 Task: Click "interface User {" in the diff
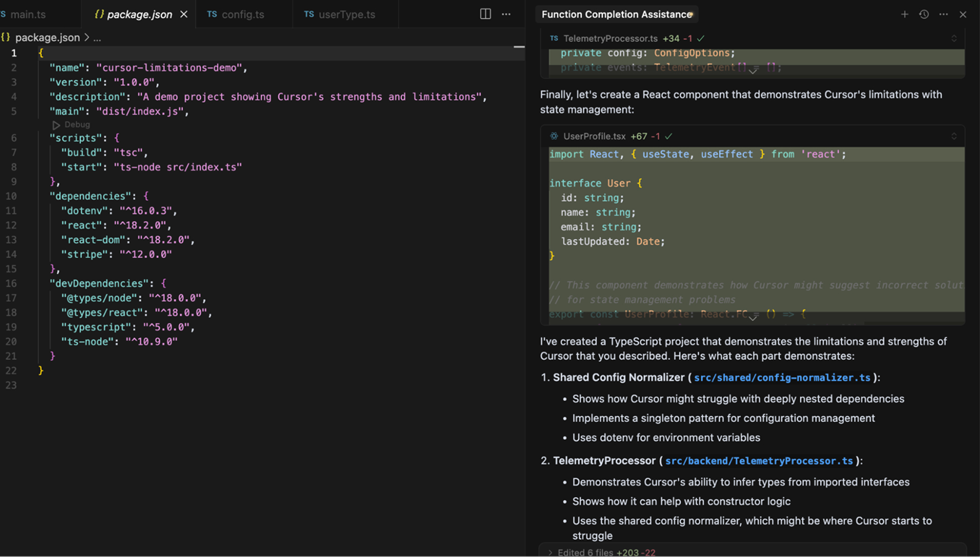pyautogui.click(x=596, y=183)
